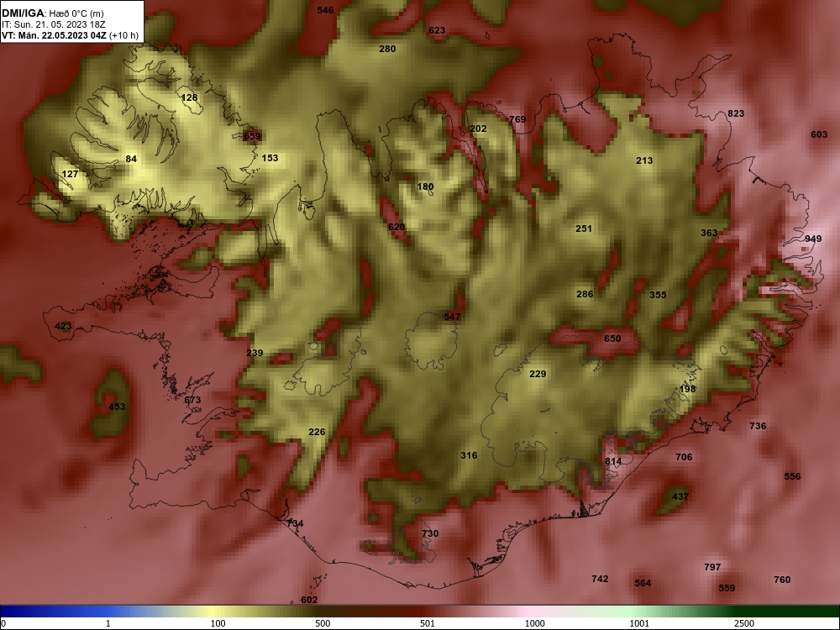Viewport: 840px width, 630px height.
Task: Click the map value 546
Action: pos(325,10)
